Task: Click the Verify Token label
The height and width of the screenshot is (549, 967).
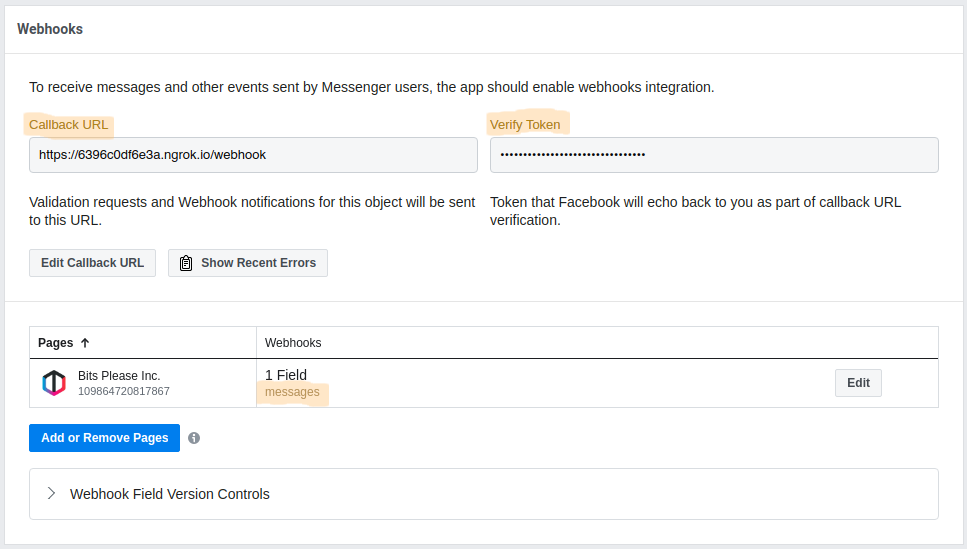Action: click(x=525, y=125)
